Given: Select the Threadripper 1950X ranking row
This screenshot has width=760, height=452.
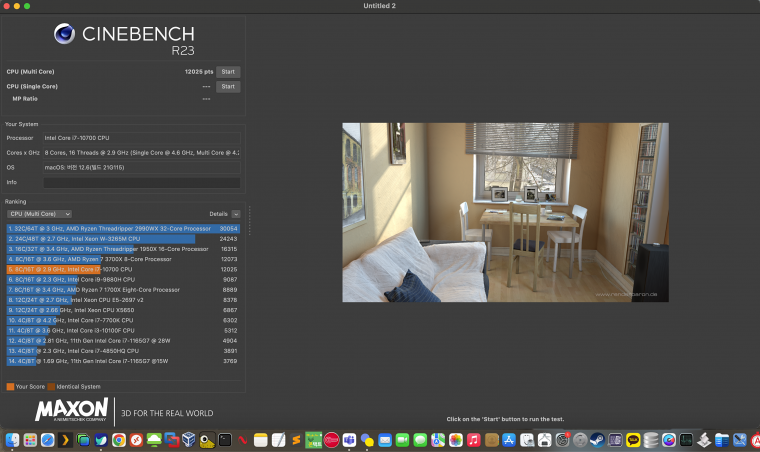Looking at the screenshot, I should [x=123, y=249].
